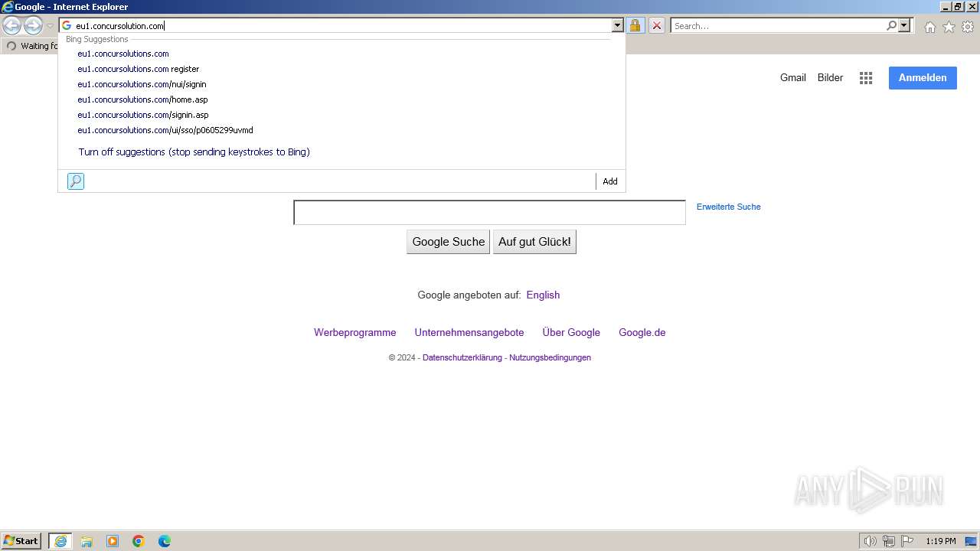Open the Windows Start button
Screen dimensions: 980x551
(x=21, y=541)
